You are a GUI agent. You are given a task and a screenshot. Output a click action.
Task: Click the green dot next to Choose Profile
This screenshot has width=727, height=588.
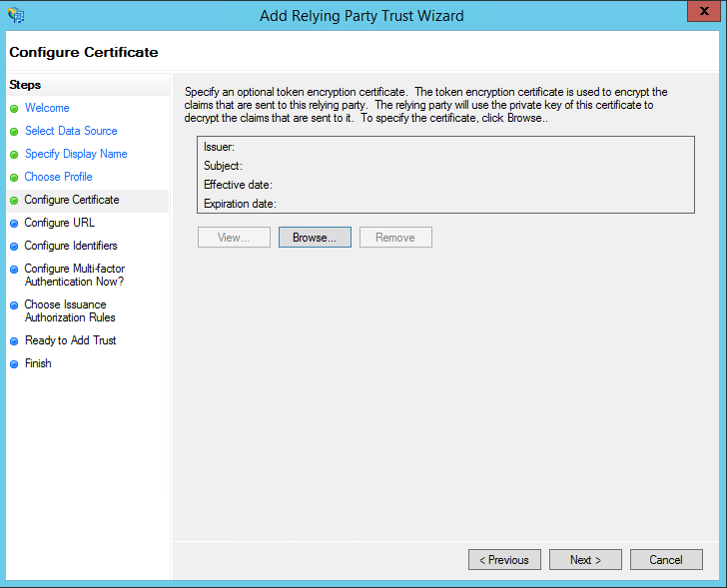click(14, 178)
